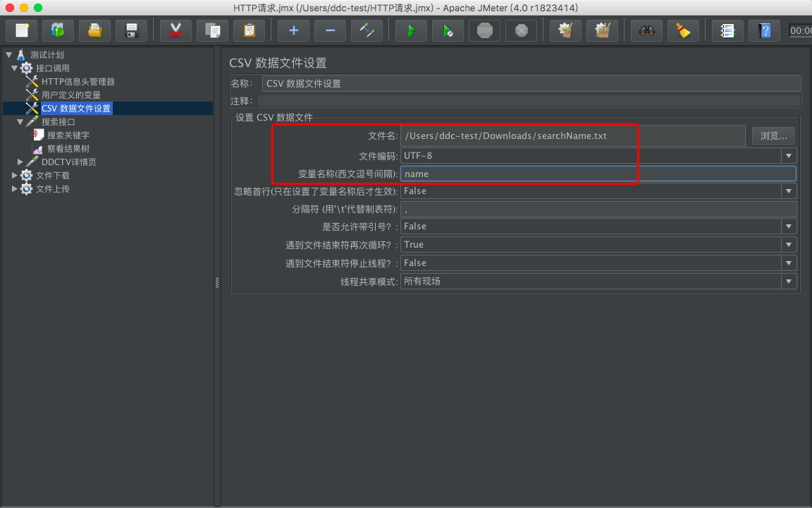Screen dimensions: 812x508
Task: Click the Stop test icon
Action: (485, 30)
